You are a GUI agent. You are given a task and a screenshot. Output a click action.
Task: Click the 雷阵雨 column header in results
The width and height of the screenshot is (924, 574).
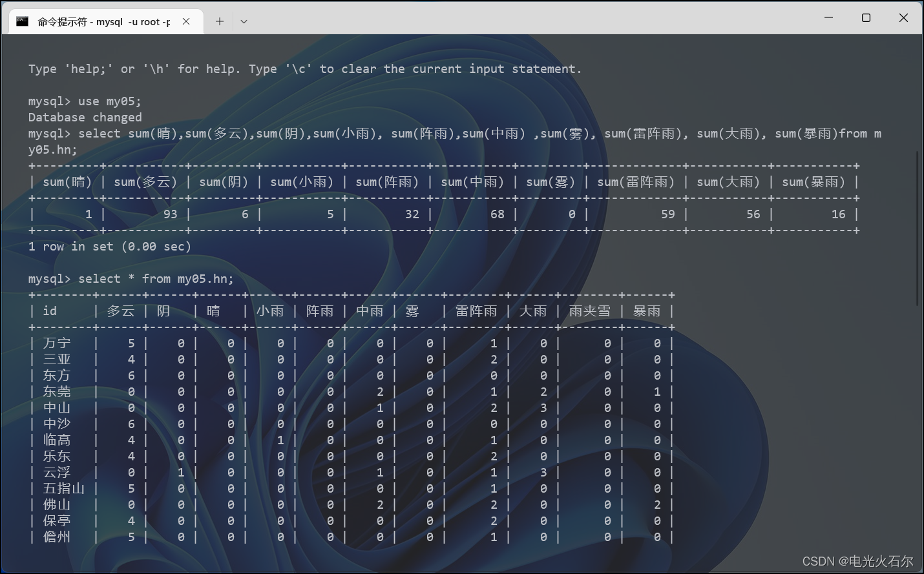point(476,311)
